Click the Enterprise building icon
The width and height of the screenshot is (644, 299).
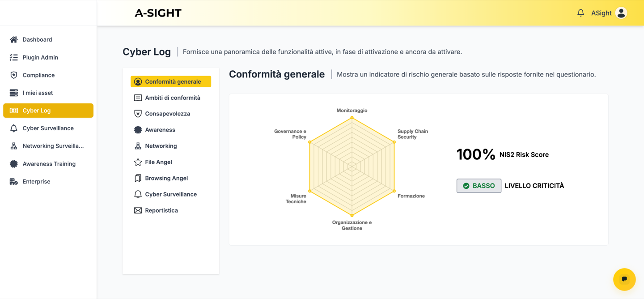pyautogui.click(x=14, y=182)
